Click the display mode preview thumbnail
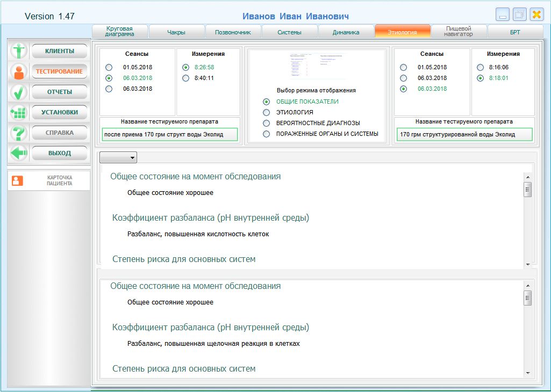This screenshot has height=392, width=551. click(316, 66)
